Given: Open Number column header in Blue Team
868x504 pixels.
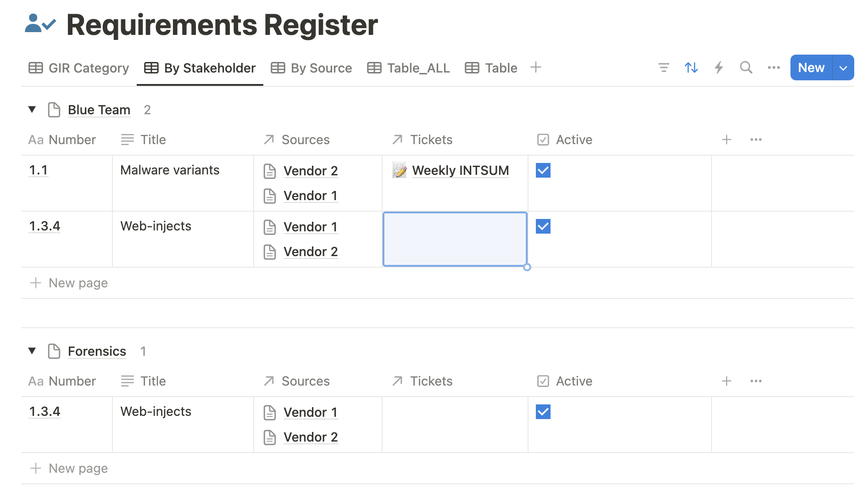Looking at the screenshot, I should coord(62,140).
